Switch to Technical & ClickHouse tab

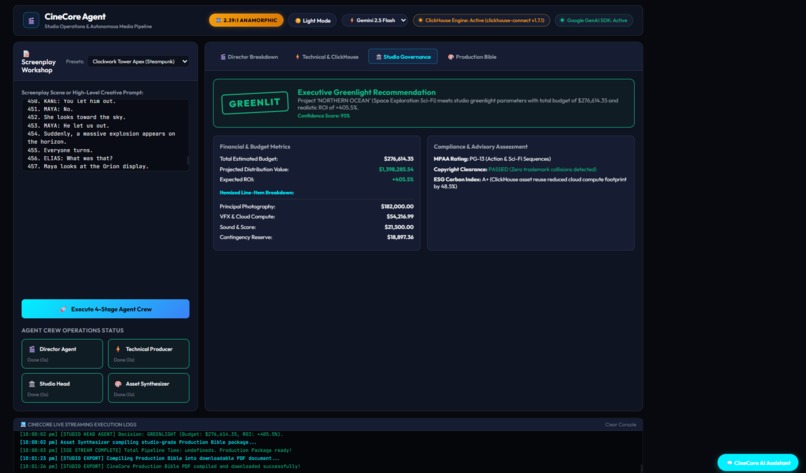point(326,57)
